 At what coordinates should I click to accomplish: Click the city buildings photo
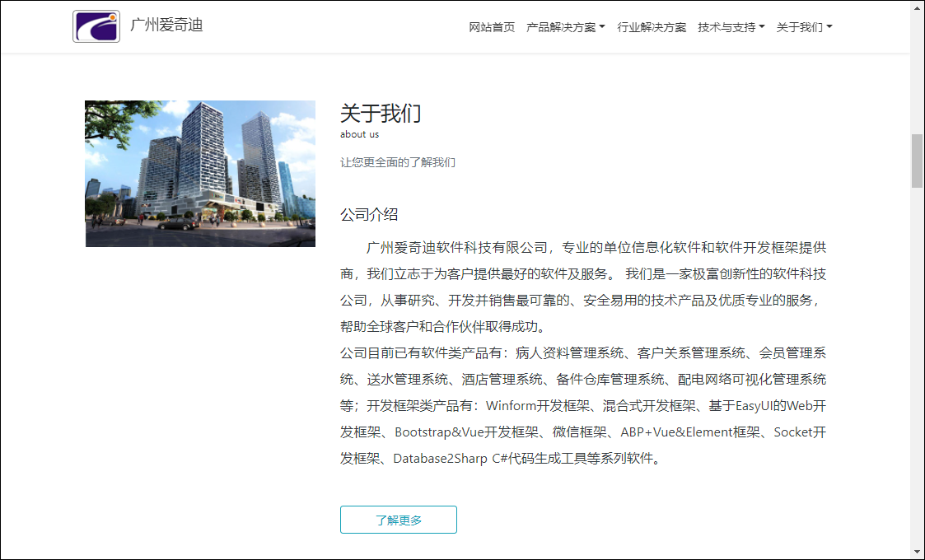pos(200,174)
